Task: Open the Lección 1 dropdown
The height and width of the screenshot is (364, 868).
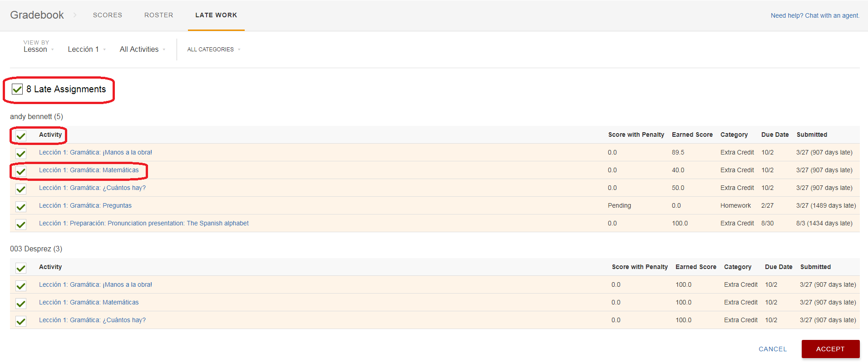Action: 87,49
